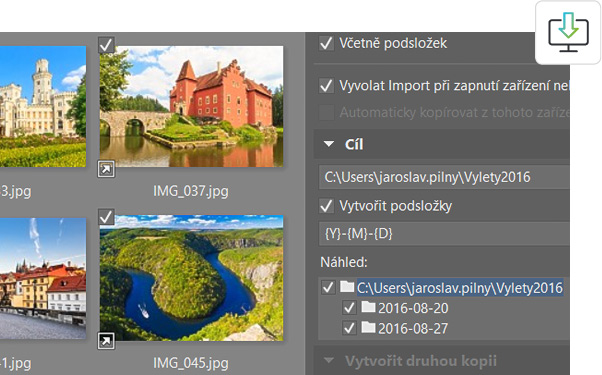
Task: Disable Vyvolat Import při zapnutí zařízení
Action: (x=326, y=86)
